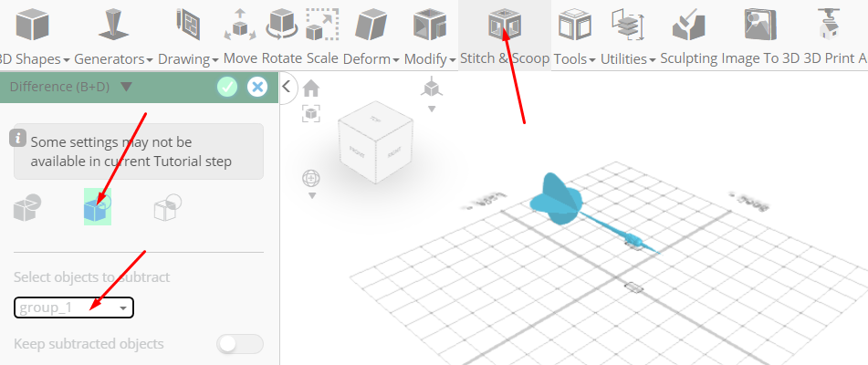Expand dropdown arrow under globe icon
Screen dimensions: 868x365
(311, 196)
